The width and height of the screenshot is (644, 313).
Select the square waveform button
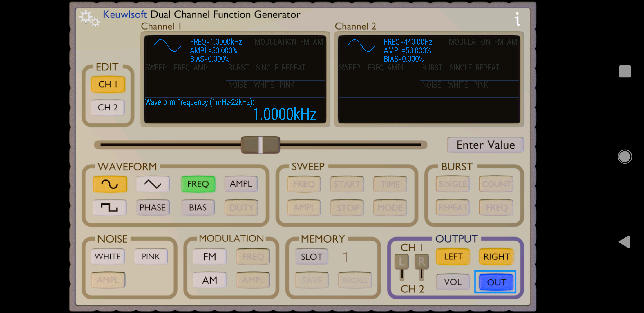coord(110,208)
